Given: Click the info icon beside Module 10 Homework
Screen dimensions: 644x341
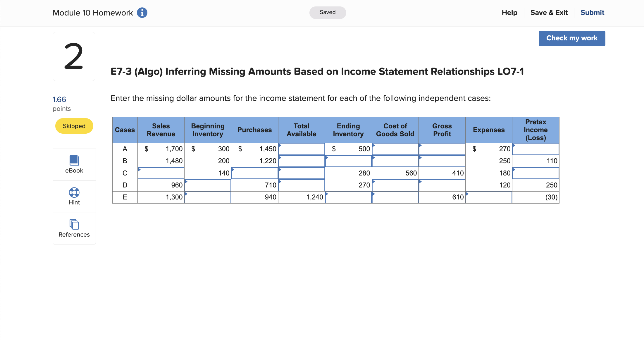Looking at the screenshot, I should pos(142,13).
